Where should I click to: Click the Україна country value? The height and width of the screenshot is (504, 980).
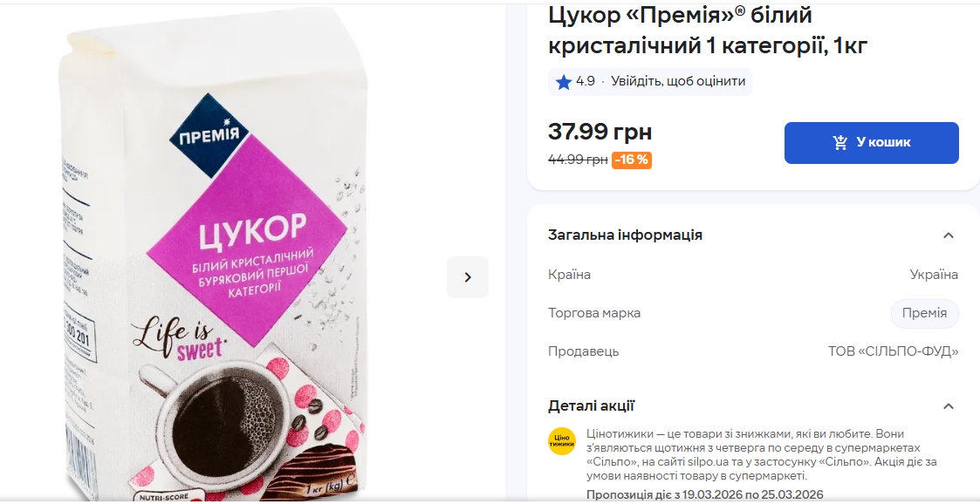(x=934, y=275)
